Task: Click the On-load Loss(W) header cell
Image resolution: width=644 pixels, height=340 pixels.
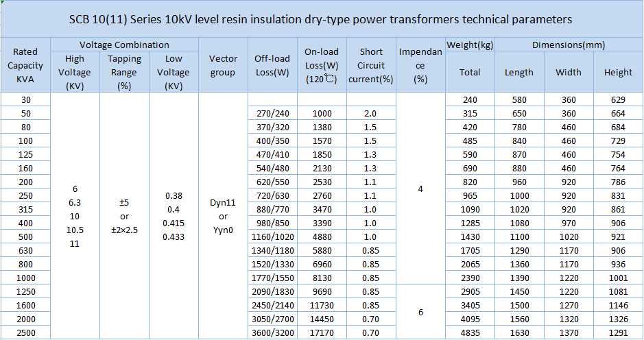Action: click(x=322, y=66)
